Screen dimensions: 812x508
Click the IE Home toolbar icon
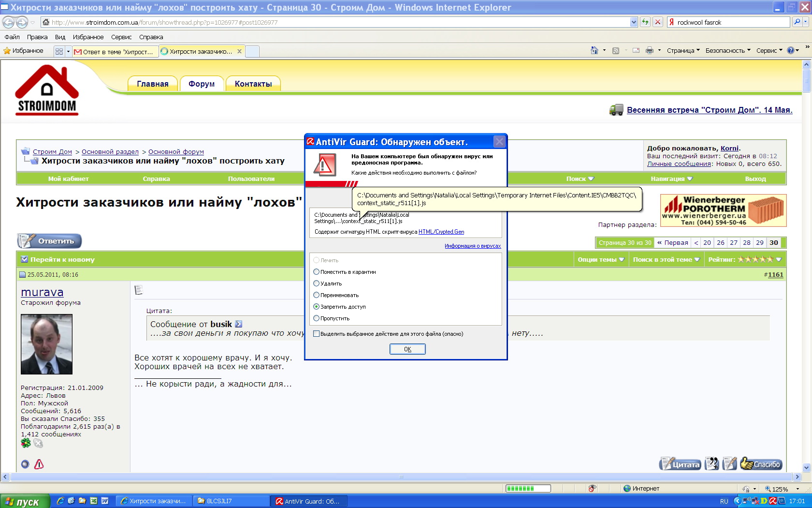click(594, 50)
